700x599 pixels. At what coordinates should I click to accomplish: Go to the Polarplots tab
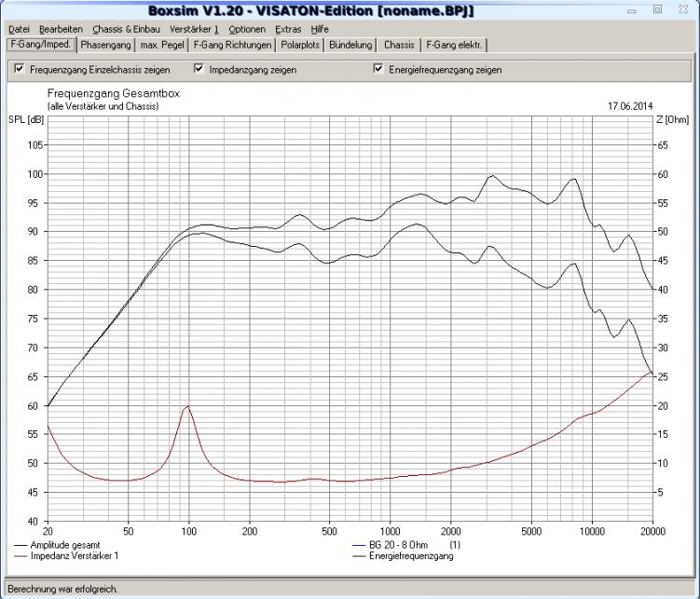[x=301, y=45]
